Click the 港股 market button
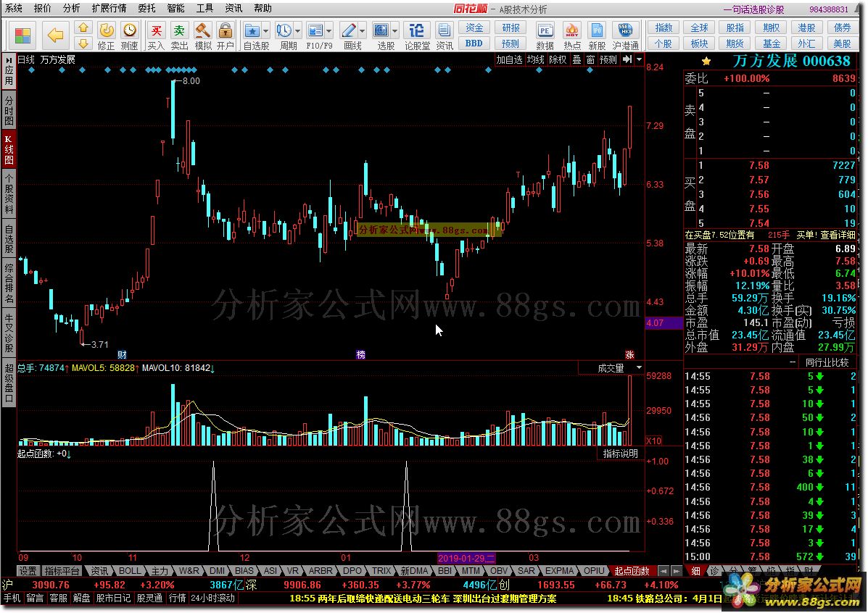The width and height of the screenshot is (868, 613). pos(806,28)
